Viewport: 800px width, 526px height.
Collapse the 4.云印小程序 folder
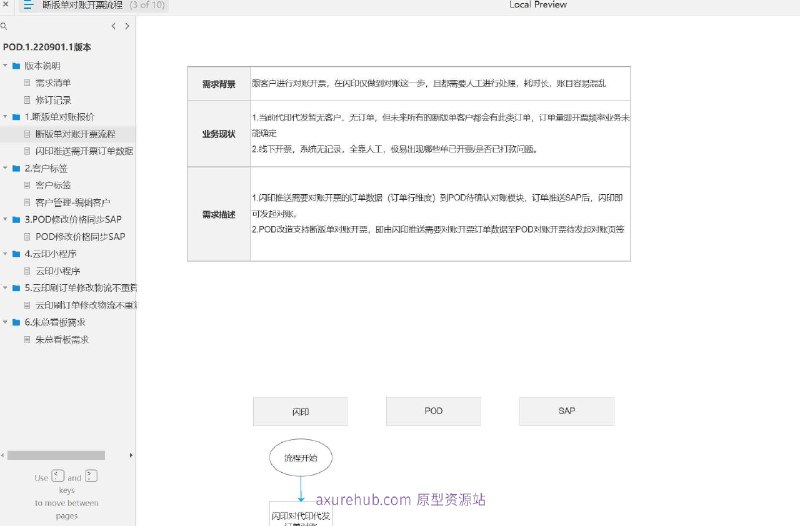click(x=5, y=254)
